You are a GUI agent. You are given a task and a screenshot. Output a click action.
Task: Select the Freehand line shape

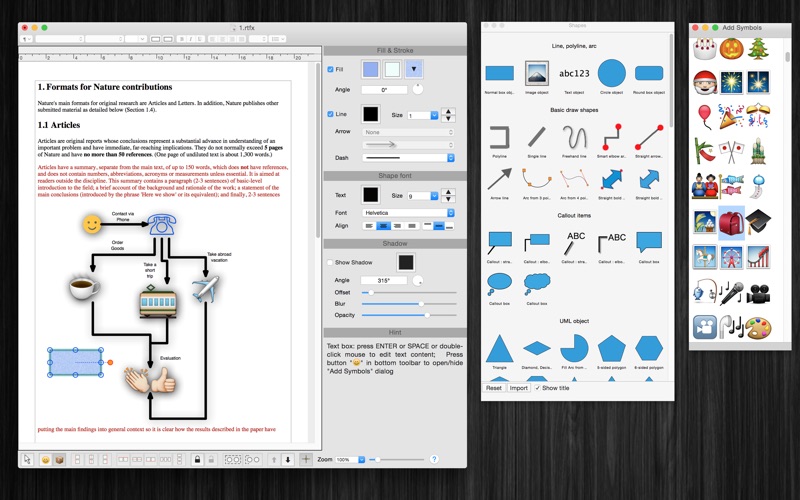coord(574,137)
